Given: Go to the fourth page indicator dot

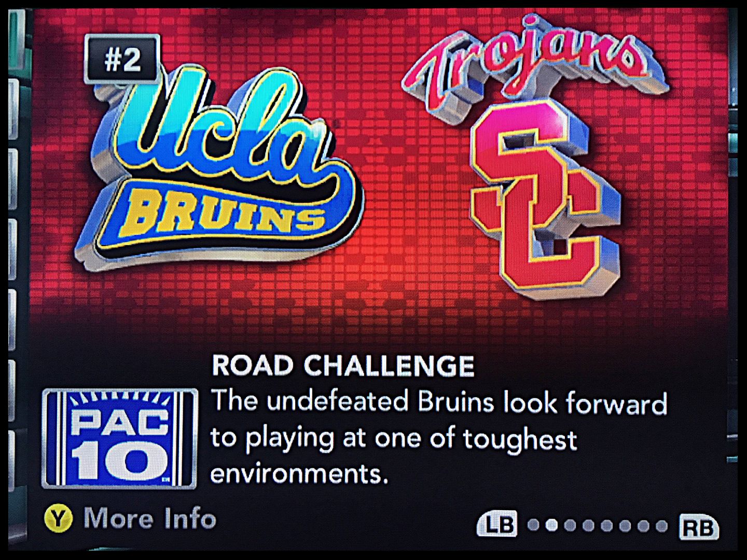Looking at the screenshot, I should pyautogui.click(x=588, y=526).
